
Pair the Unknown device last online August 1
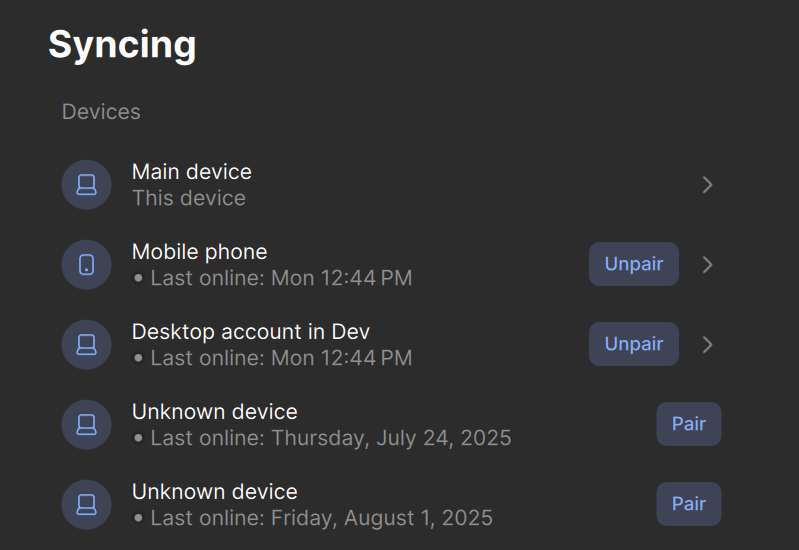(689, 504)
